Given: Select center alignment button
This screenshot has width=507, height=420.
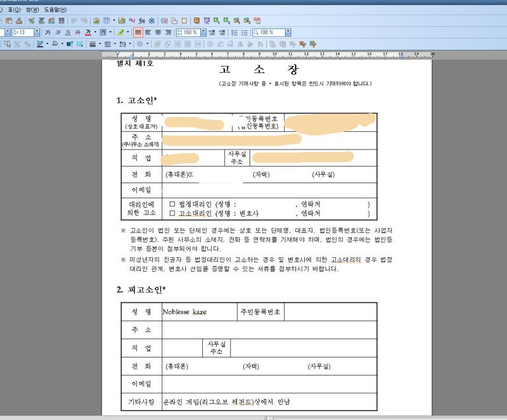Looking at the screenshot, I should pos(158,32).
